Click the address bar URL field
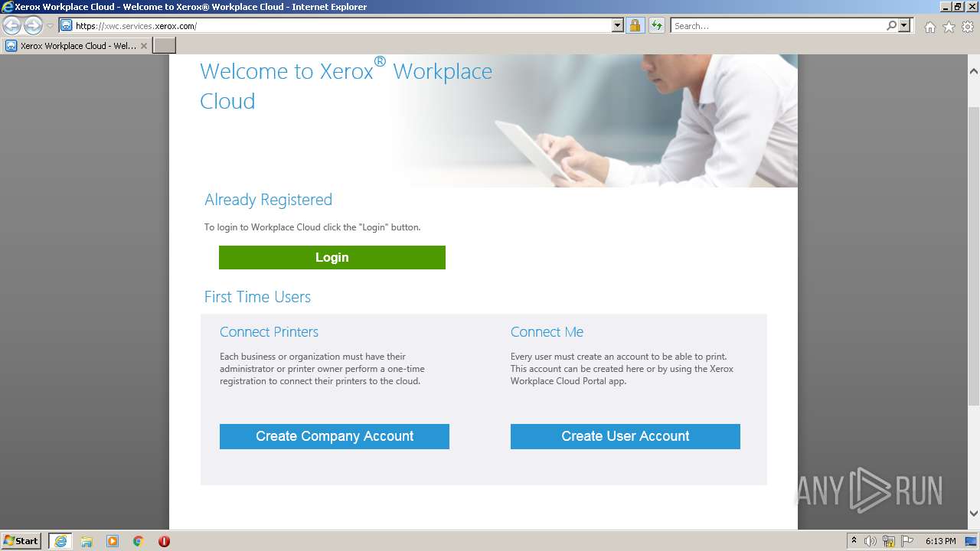980x551 pixels. coord(342,26)
